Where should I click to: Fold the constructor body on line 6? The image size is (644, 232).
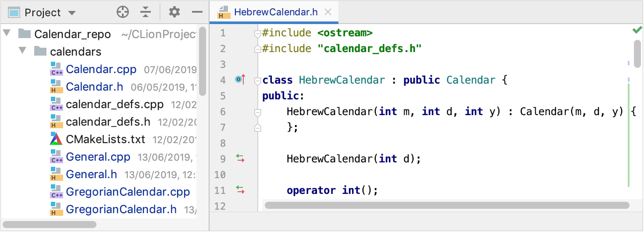258,112
